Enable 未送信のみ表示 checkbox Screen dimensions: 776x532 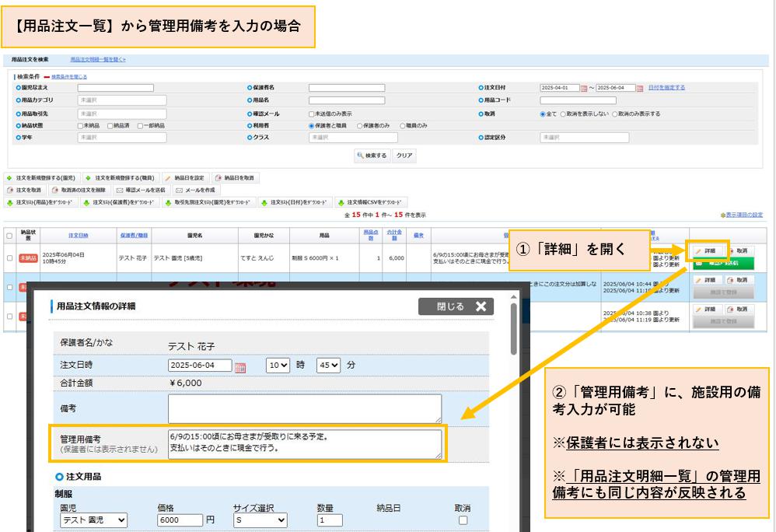click(x=312, y=114)
